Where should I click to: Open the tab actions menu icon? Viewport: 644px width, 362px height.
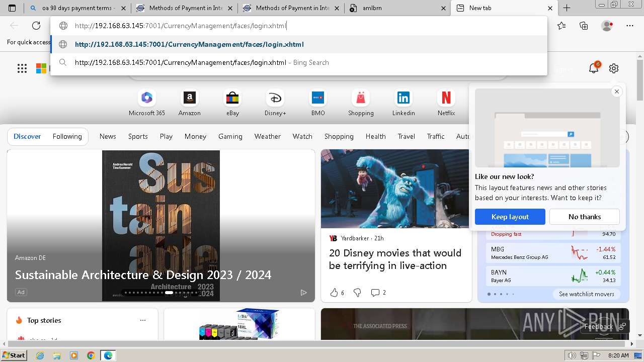(x=12, y=8)
